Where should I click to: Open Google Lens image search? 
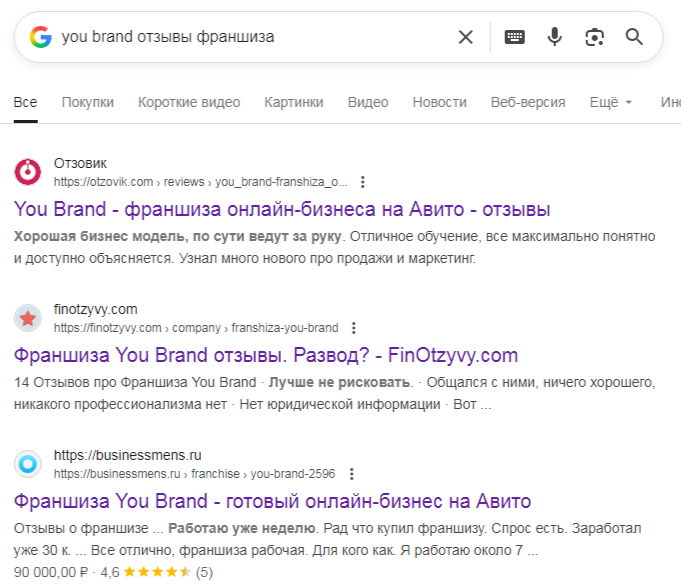(x=595, y=37)
